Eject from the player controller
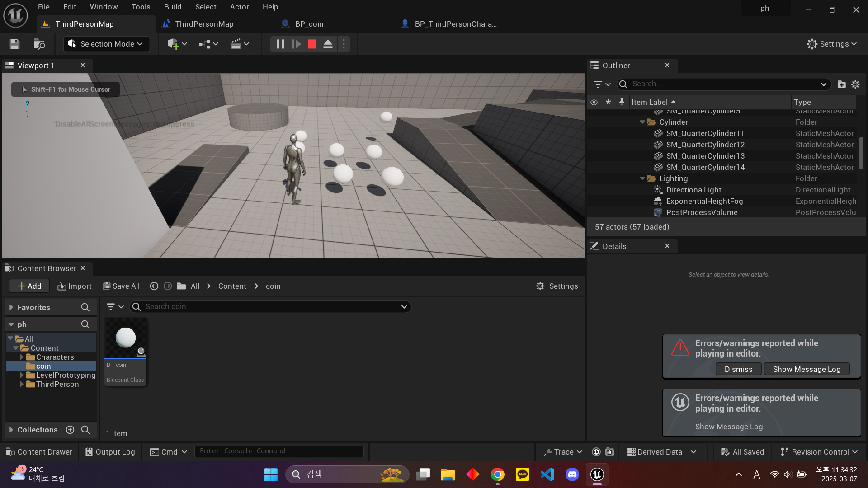Screen dimensions: 868x488 click(328, 44)
